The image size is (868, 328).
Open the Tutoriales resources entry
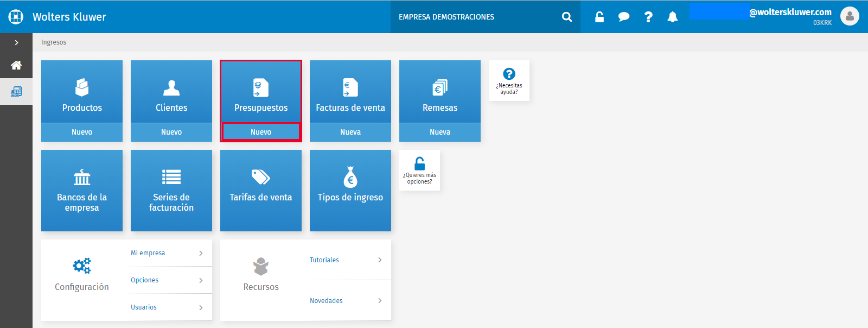tap(346, 260)
